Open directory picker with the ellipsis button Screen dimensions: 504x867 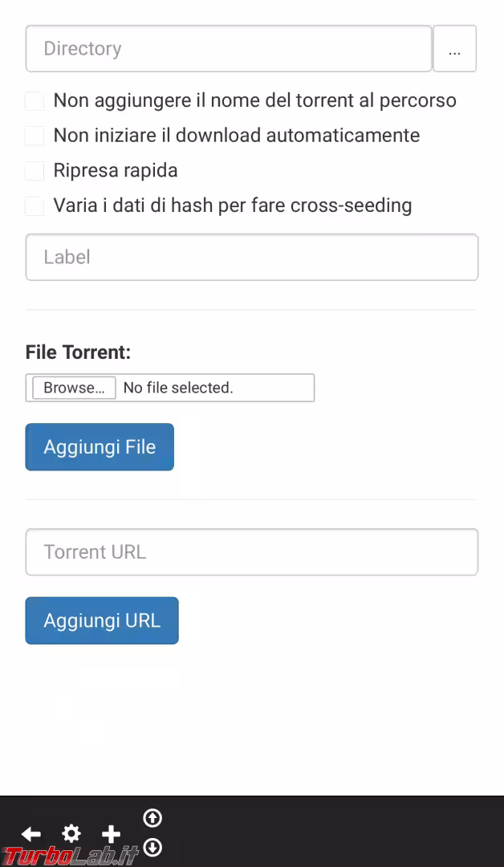pyautogui.click(x=454, y=49)
